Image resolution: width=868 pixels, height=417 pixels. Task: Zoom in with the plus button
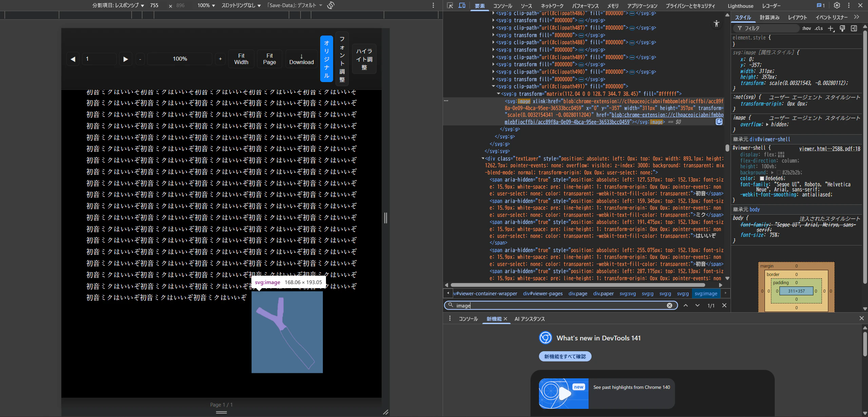[220, 59]
